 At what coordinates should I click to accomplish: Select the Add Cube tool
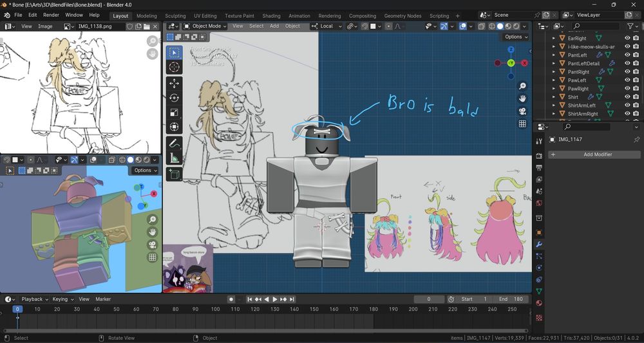pos(174,174)
